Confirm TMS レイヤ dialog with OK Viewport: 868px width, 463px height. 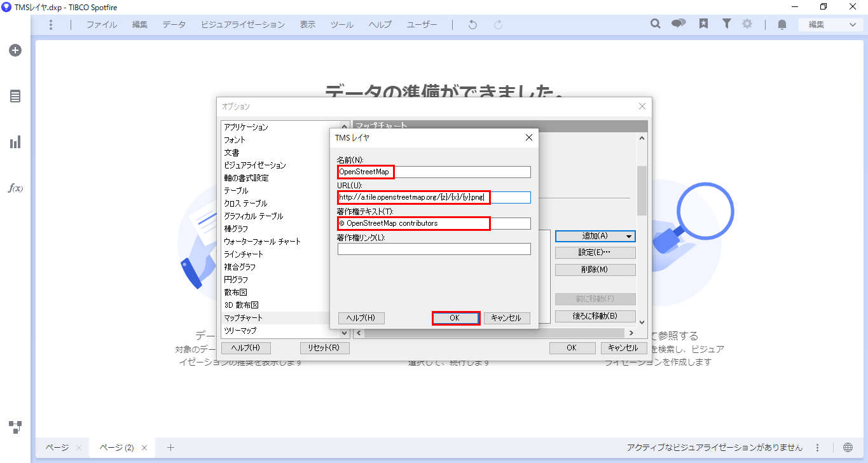click(x=455, y=318)
